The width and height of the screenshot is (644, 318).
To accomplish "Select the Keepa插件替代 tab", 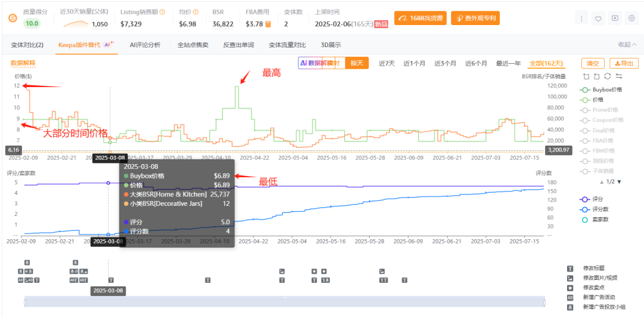I will [86, 45].
